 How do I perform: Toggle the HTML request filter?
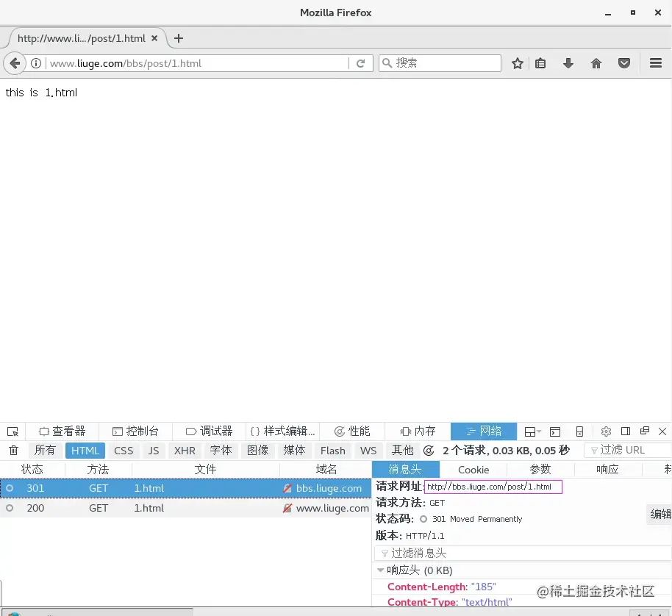[85, 450]
